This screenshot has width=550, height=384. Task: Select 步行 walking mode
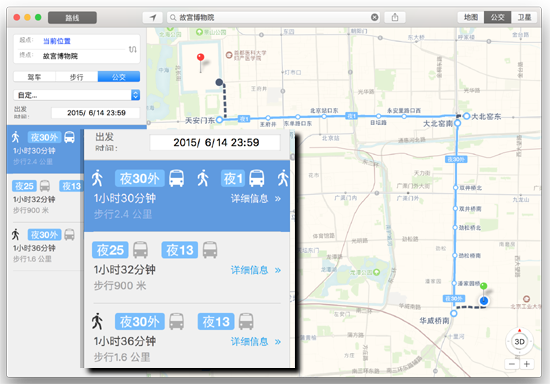76,77
